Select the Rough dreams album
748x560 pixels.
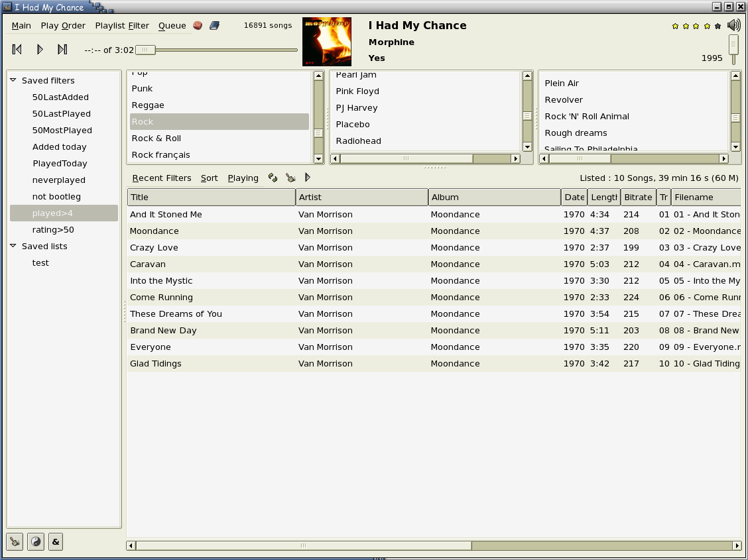(635, 133)
